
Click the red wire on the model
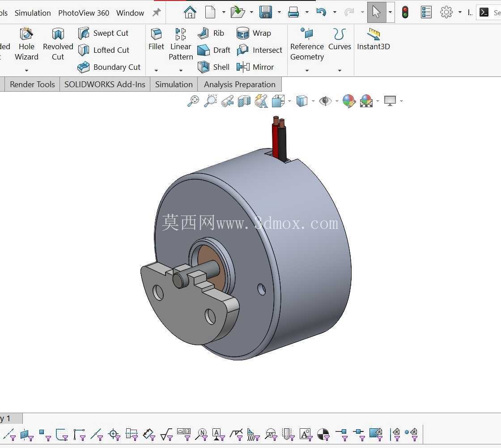point(275,140)
